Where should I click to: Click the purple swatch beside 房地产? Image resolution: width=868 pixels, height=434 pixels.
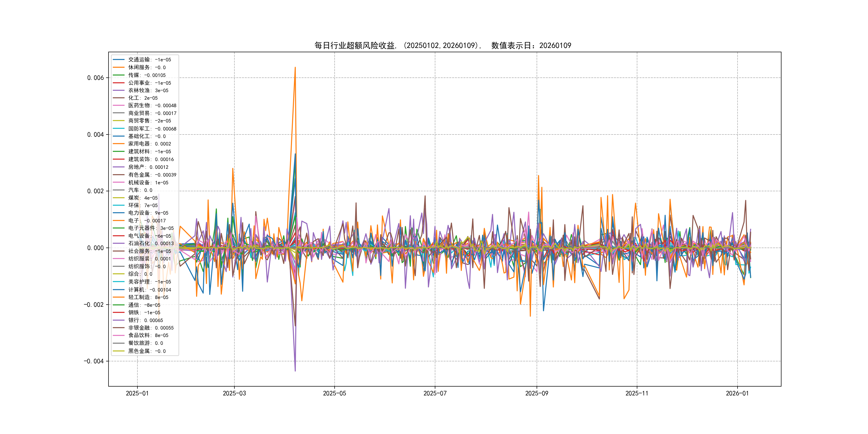coord(119,167)
